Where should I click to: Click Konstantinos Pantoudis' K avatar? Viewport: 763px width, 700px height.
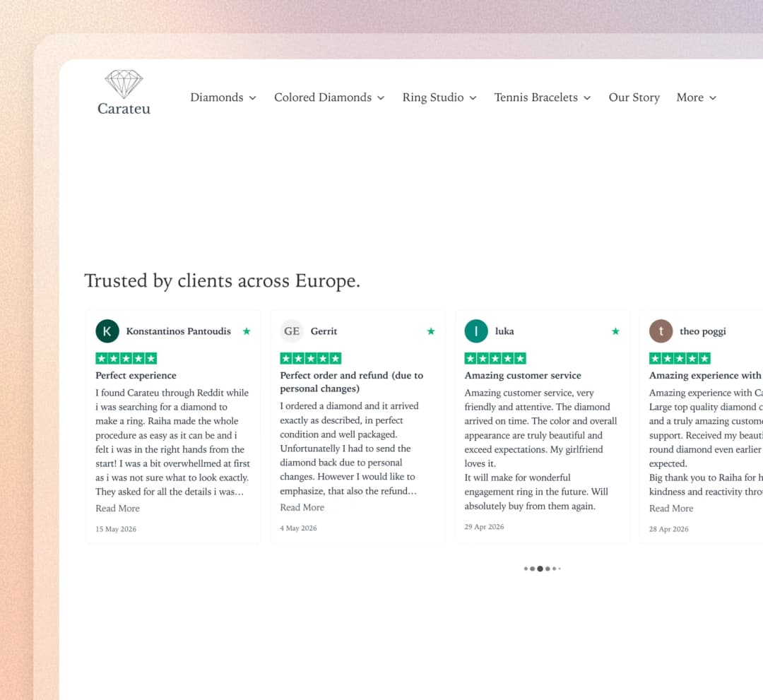click(x=107, y=331)
